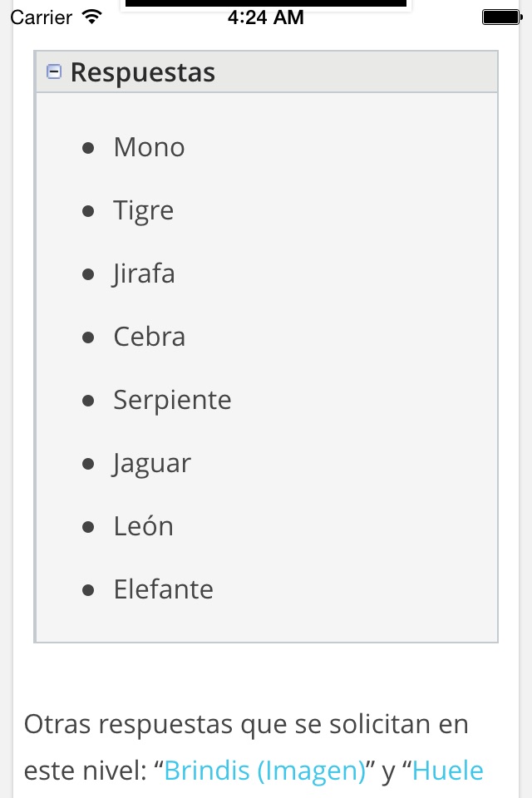The width and height of the screenshot is (532, 798).
Task: Tap the 4:24 AM clock
Action: pyautogui.click(x=266, y=17)
